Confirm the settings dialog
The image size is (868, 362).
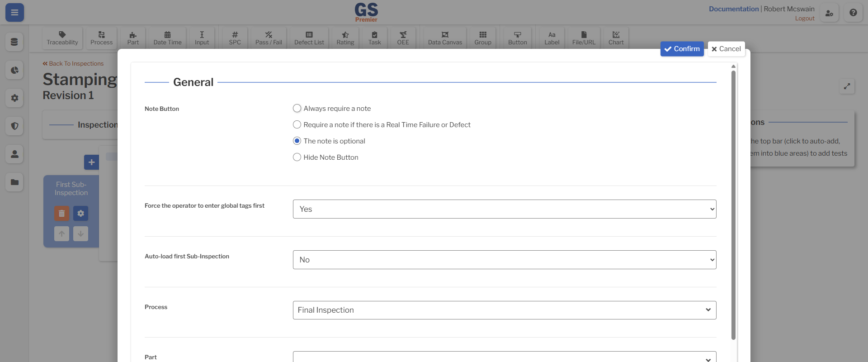coord(682,49)
